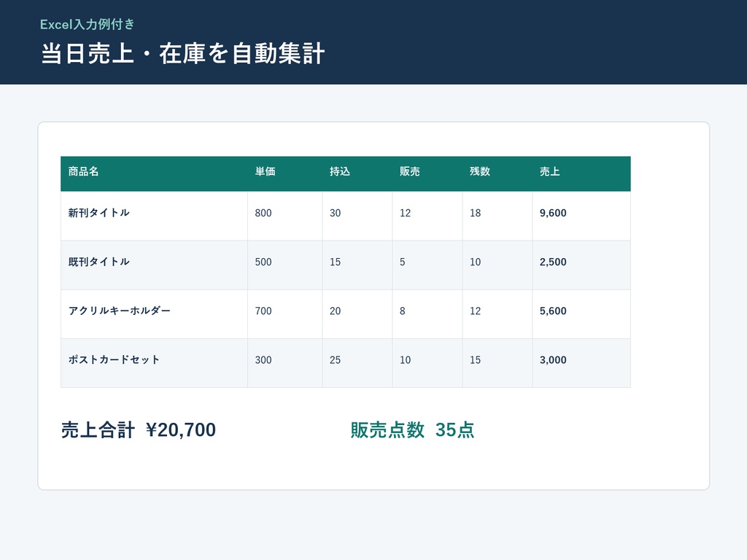Screen dimensions: 747x560
Task: Click the 売上合計 ¥20,700 total
Action: pyautogui.click(x=138, y=430)
